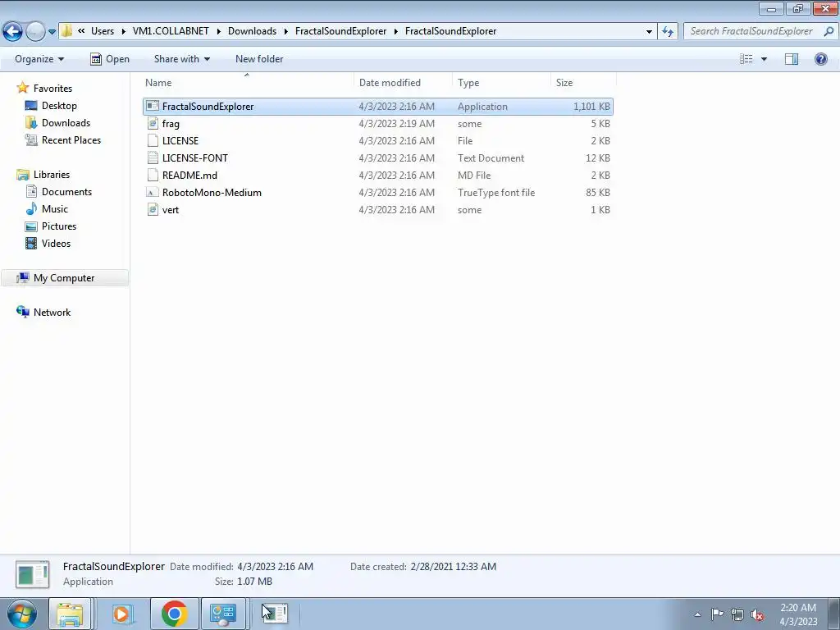This screenshot has height=630, width=840.
Task: Select the LICENSE-FONT text document icon
Action: (153, 157)
